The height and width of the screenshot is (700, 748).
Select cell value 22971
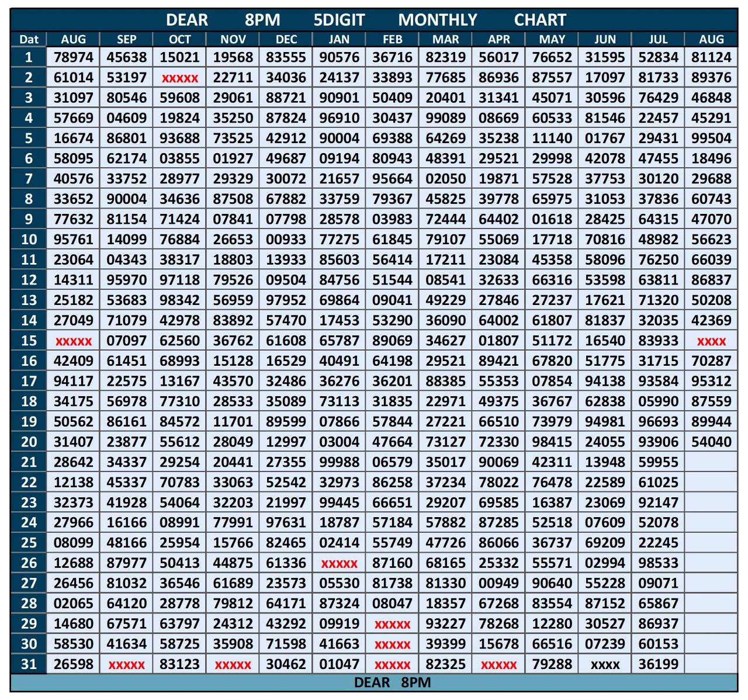pyautogui.click(x=445, y=401)
